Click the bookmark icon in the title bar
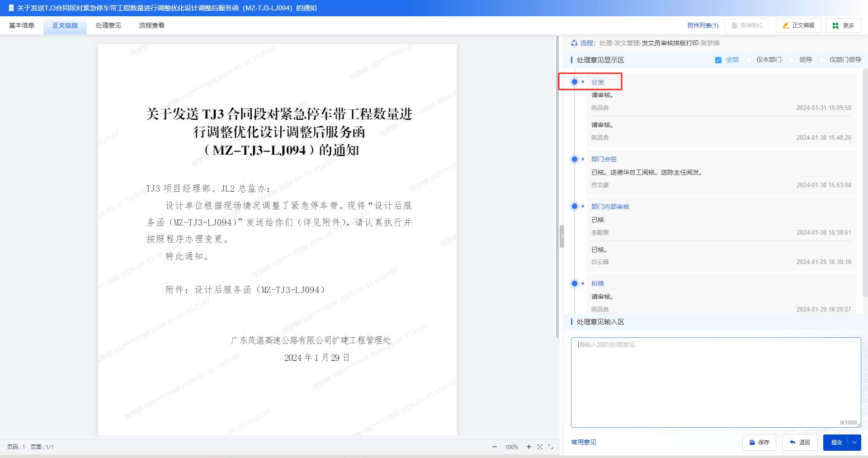Screen dimensions: 868x458 click(x=11, y=8)
